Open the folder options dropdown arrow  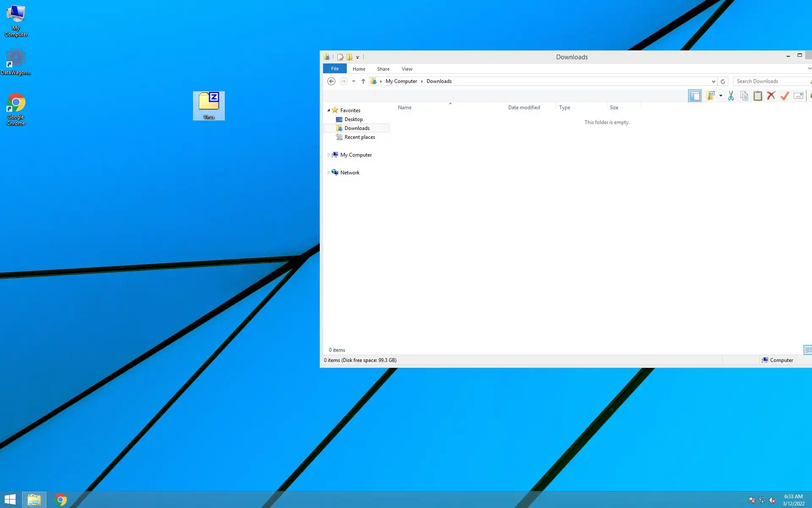click(x=721, y=96)
